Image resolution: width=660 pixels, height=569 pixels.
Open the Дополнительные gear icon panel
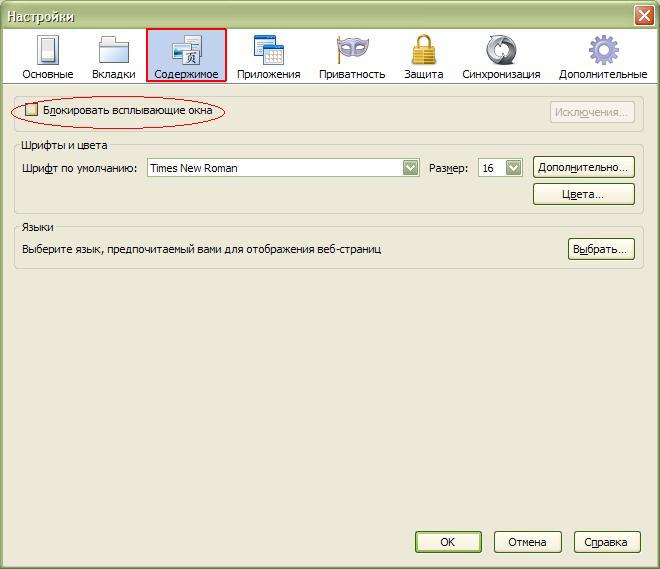click(x=603, y=56)
